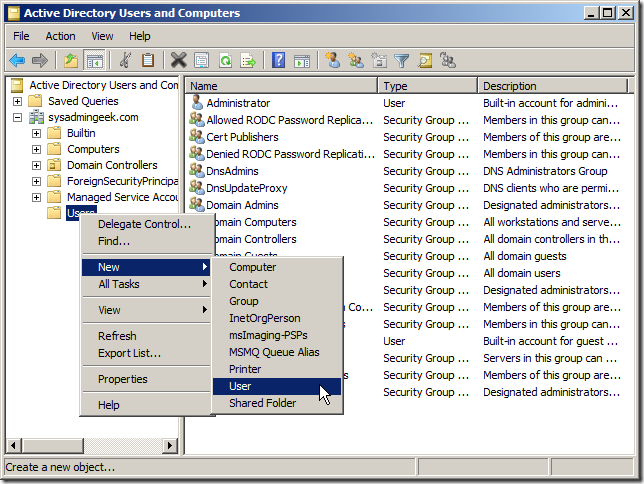Screen dimensions: 644x484
Task: Expand the Saved Queries tree node
Action: click(17, 101)
